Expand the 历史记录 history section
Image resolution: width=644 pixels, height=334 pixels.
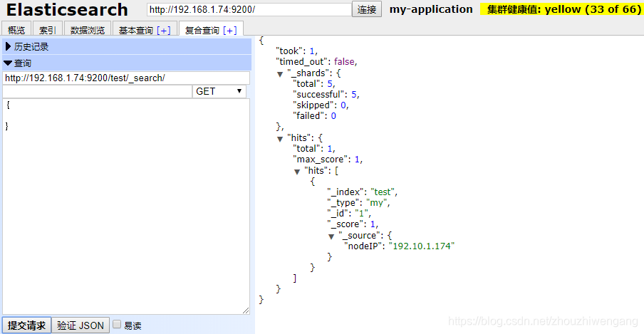tap(127, 47)
